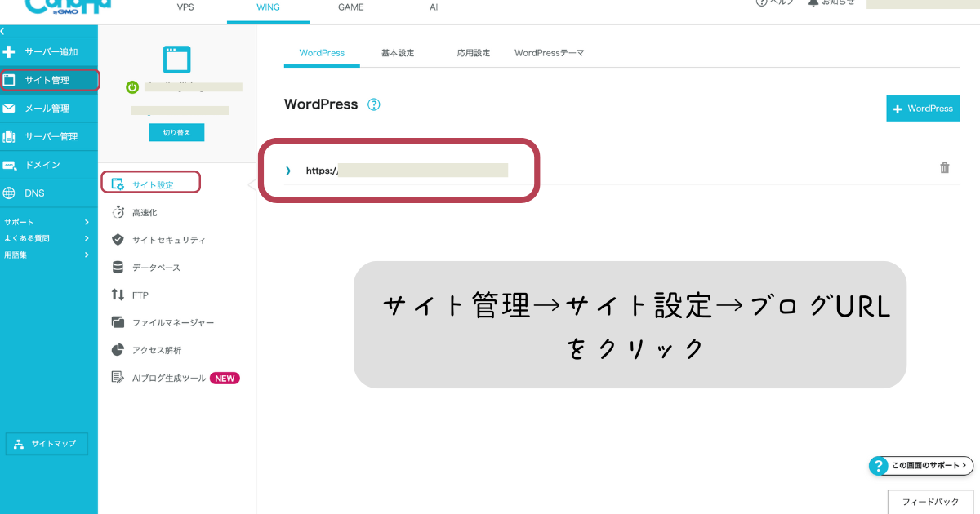Open サーバー管理 in the sidebar
The image size is (980, 514).
coord(49,136)
